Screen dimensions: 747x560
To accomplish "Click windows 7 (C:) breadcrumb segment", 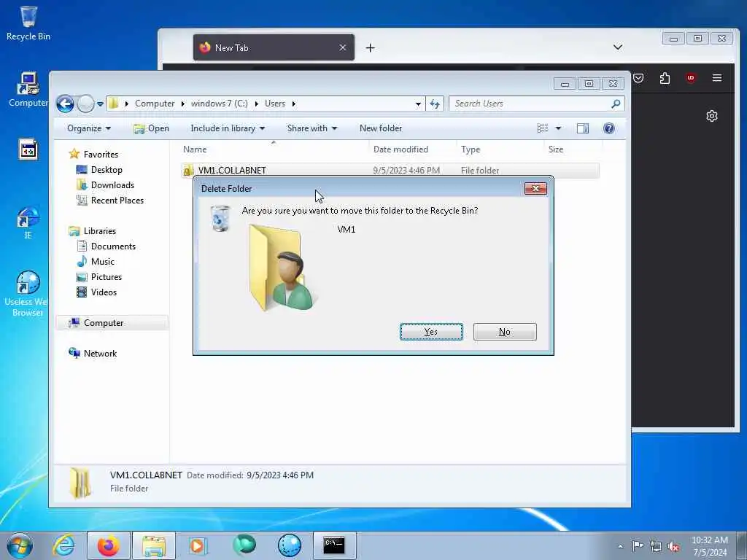I will click(219, 104).
